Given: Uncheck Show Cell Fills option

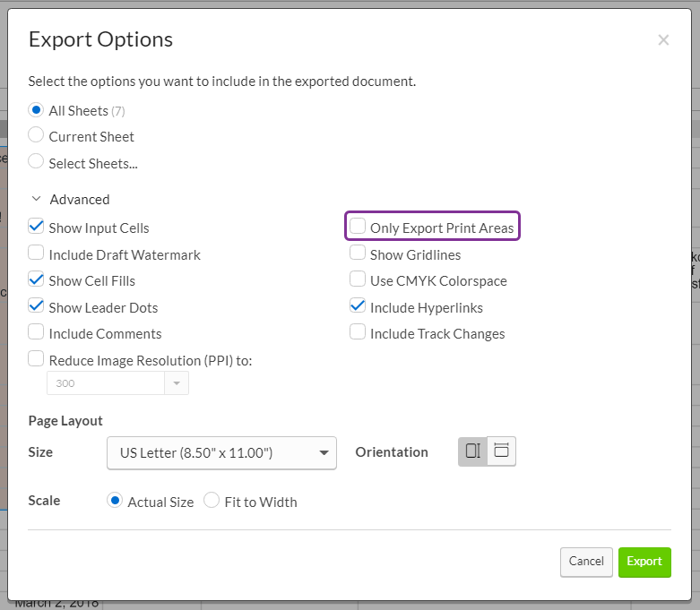Looking at the screenshot, I should tap(36, 279).
